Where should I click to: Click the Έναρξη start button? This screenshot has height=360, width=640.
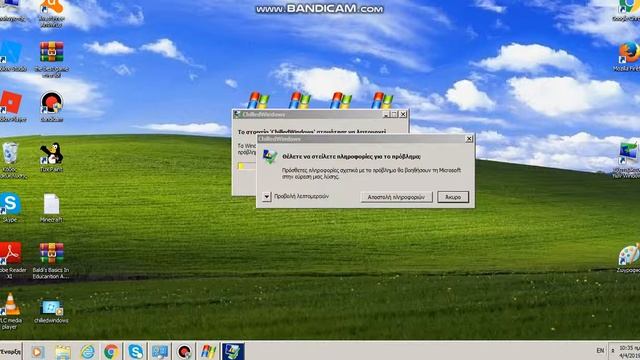click(x=11, y=351)
